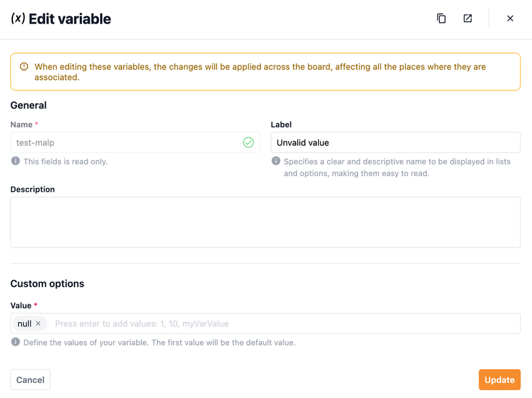Click the yellow warning banner message
The height and width of the screenshot is (398, 532).
click(260, 72)
